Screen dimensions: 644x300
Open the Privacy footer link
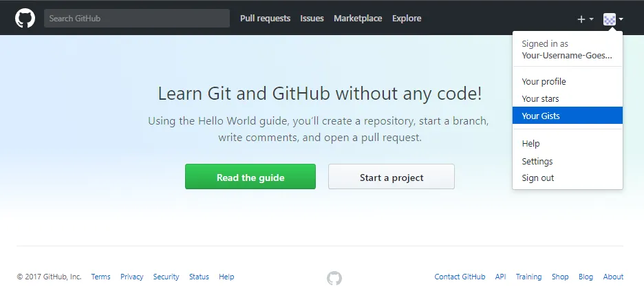pyautogui.click(x=132, y=277)
